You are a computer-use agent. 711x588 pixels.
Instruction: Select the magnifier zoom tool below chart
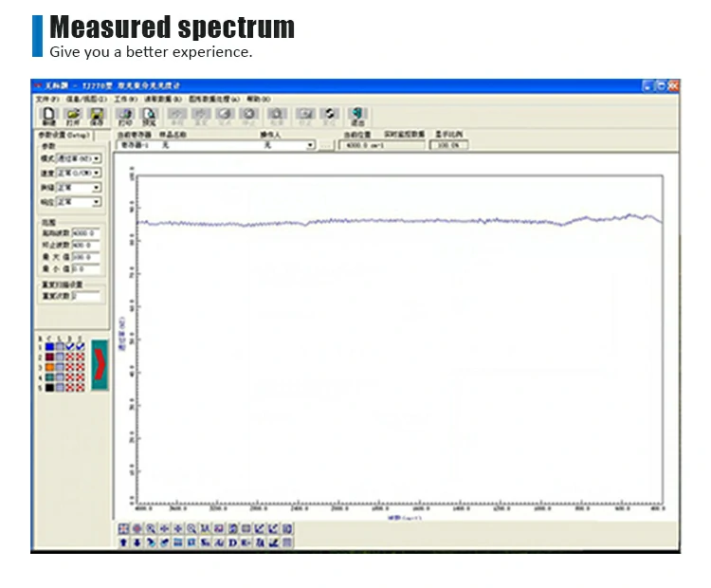coord(151,528)
